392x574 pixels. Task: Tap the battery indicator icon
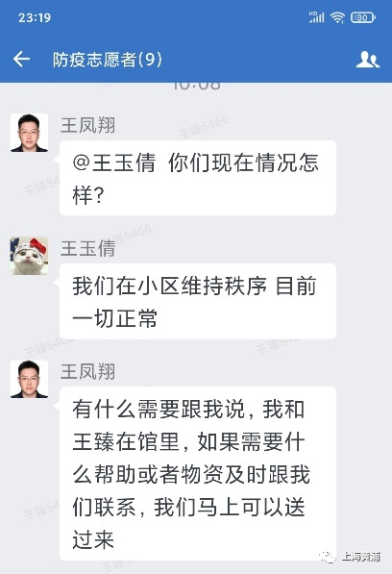coord(363,17)
